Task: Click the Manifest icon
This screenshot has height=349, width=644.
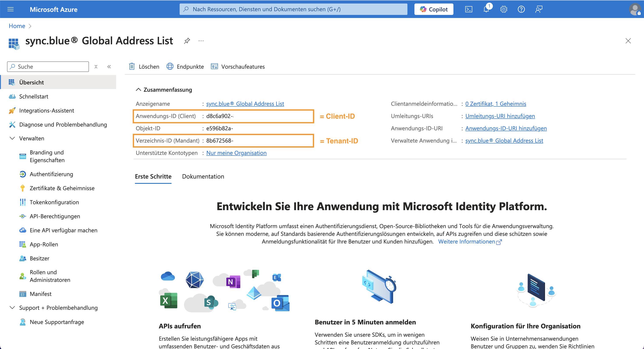Action: point(23,294)
